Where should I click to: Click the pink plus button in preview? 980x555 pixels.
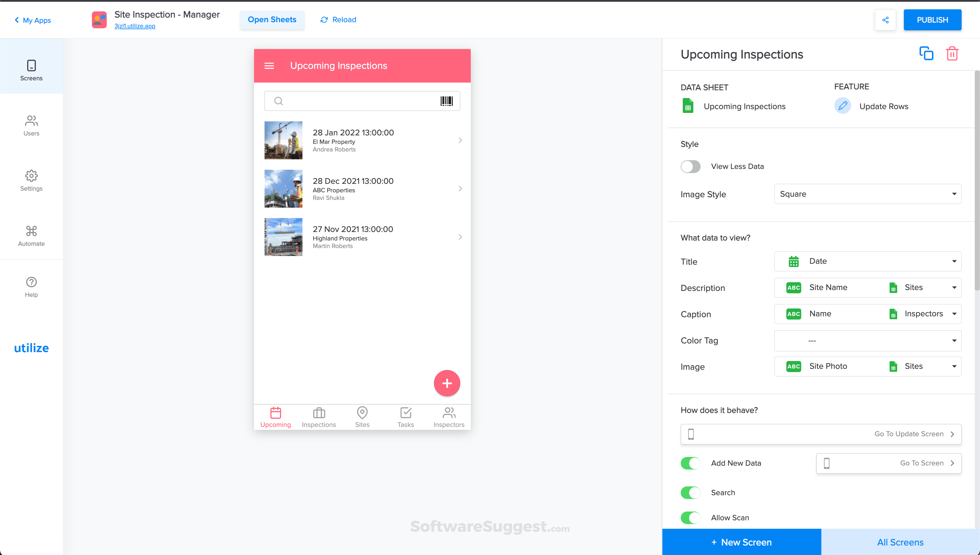447,383
